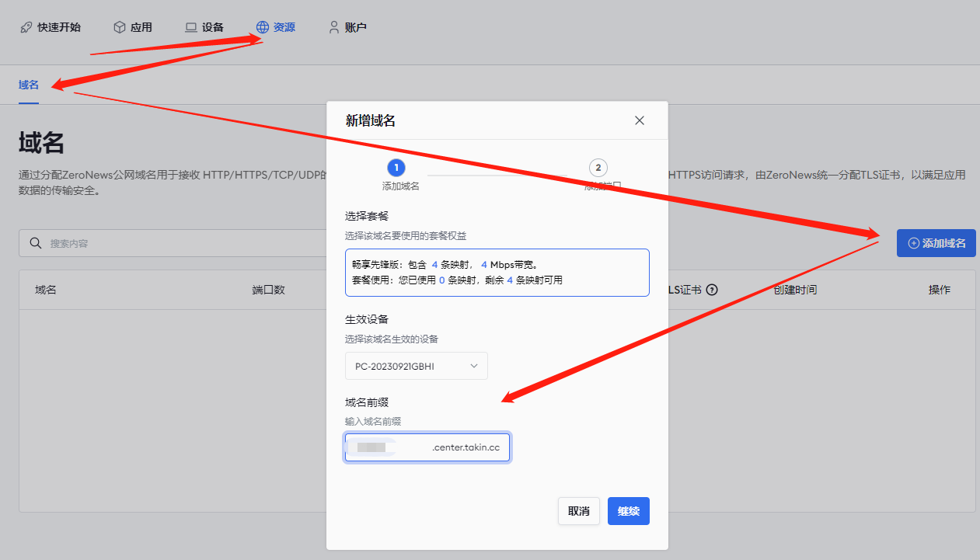Click the search magnifier icon
The image size is (980, 560).
tap(36, 243)
